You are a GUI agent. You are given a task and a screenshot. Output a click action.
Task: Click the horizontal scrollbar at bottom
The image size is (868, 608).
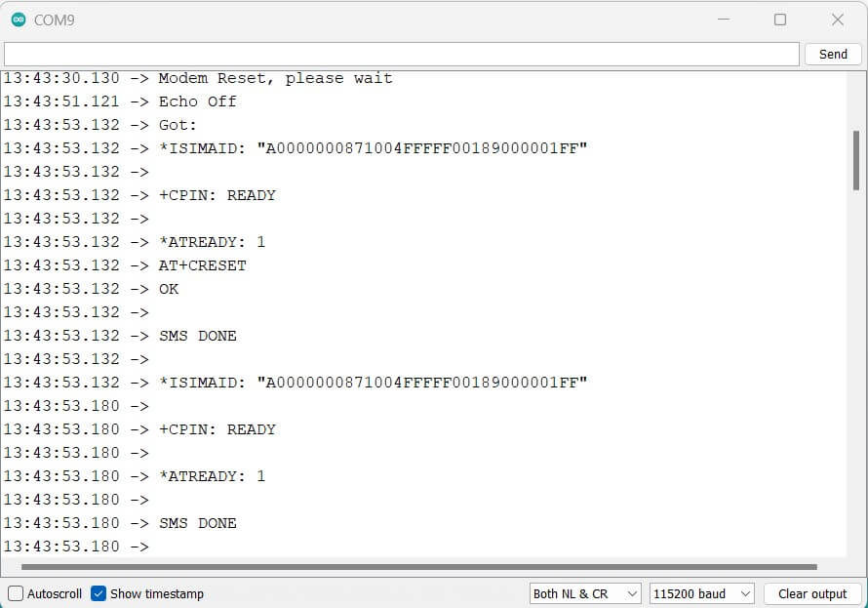(x=419, y=567)
